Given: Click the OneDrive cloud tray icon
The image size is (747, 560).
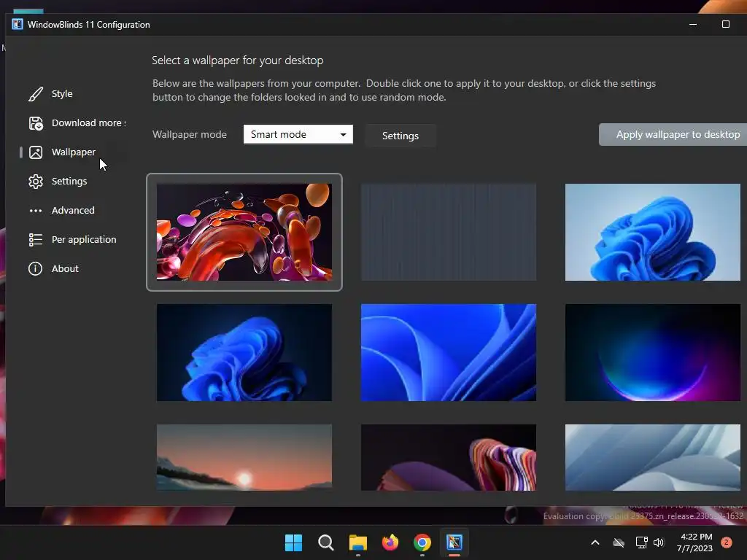Looking at the screenshot, I should 619,542.
